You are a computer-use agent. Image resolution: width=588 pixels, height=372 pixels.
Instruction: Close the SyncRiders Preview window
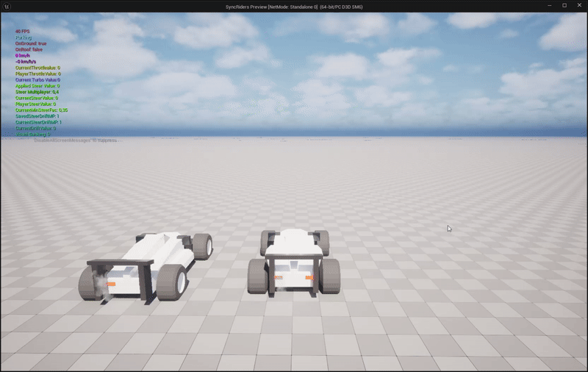coord(579,6)
